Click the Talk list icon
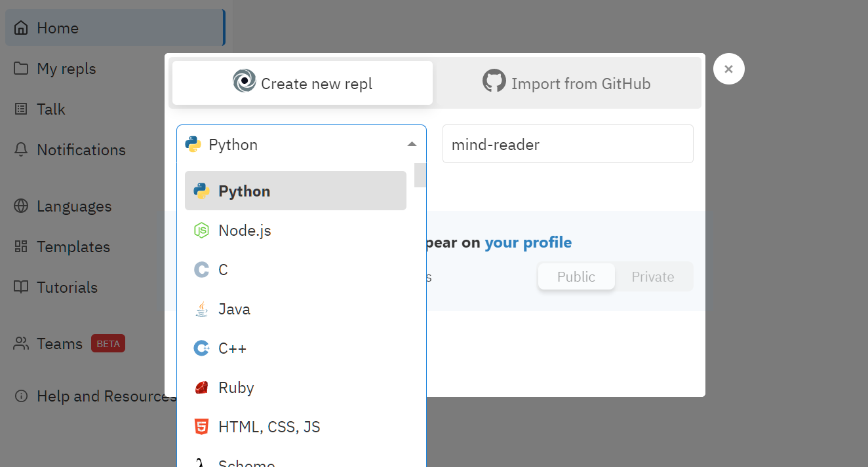 click(21, 109)
